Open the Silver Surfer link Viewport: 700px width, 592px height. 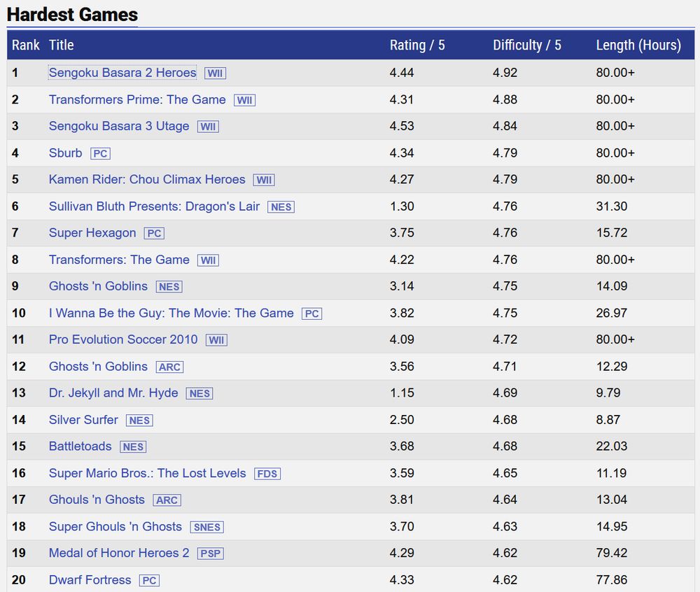[x=83, y=420]
